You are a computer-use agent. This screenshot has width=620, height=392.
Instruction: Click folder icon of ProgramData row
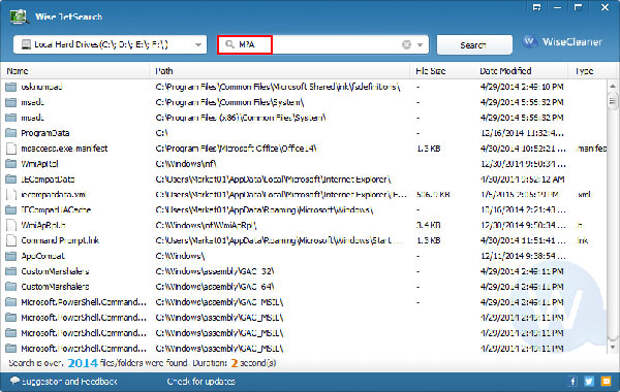pyautogui.click(x=11, y=133)
